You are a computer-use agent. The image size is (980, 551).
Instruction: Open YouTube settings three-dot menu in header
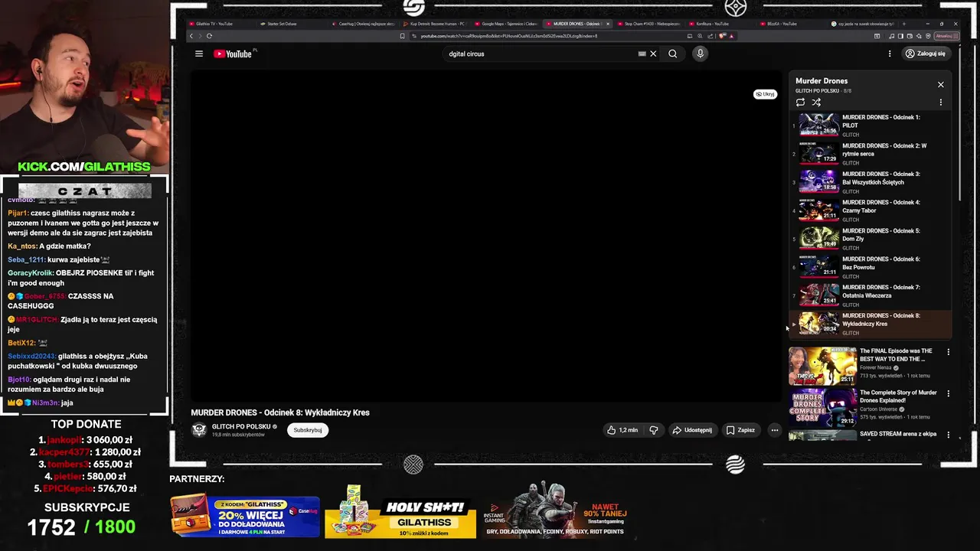pyautogui.click(x=890, y=54)
